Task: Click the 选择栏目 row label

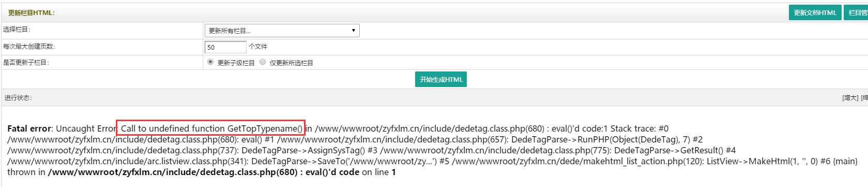Action: [17, 30]
